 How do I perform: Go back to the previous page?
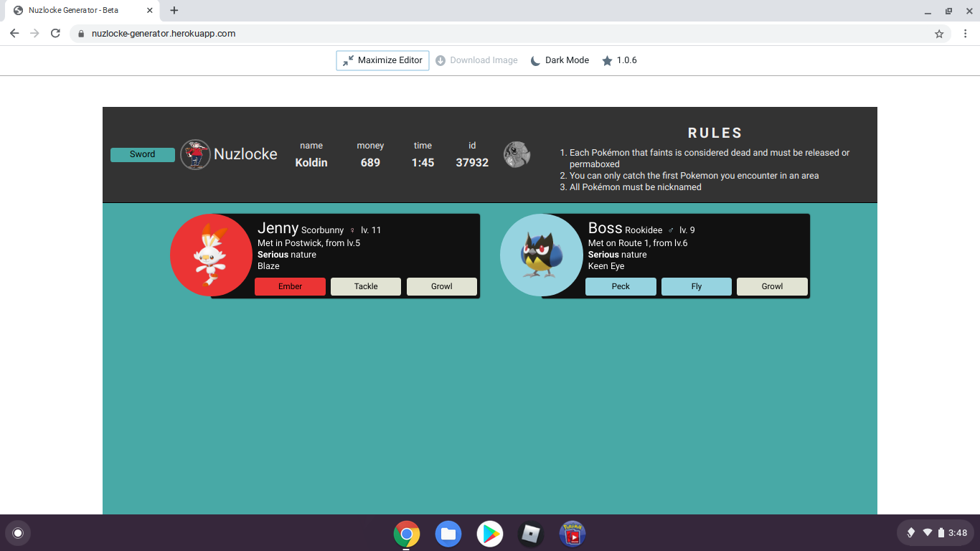(x=14, y=34)
